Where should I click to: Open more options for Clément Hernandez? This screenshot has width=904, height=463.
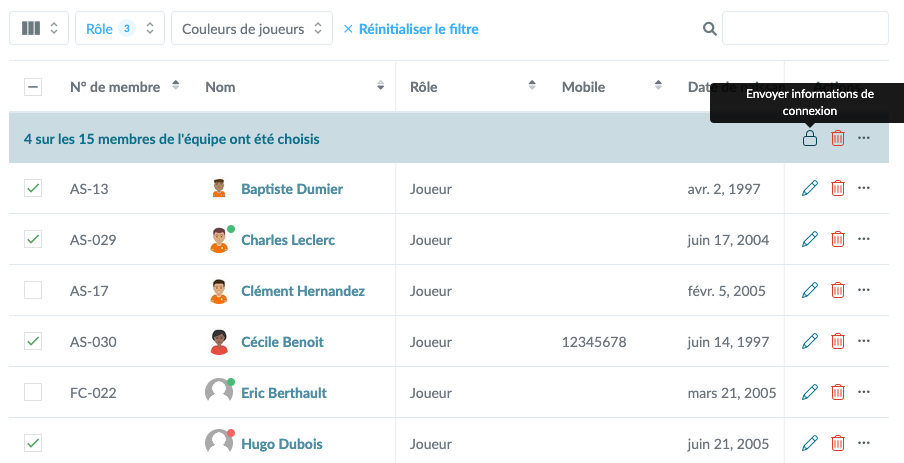[863, 290]
